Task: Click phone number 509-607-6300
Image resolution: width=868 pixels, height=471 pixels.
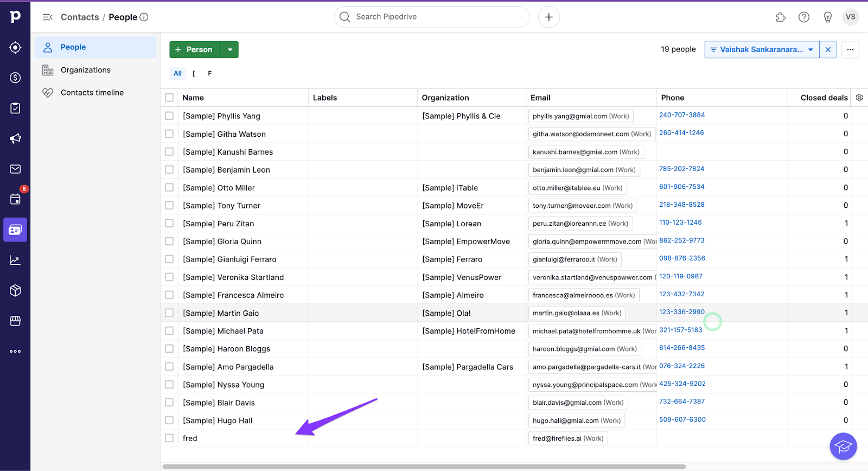Action: click(x=682, y=419)
